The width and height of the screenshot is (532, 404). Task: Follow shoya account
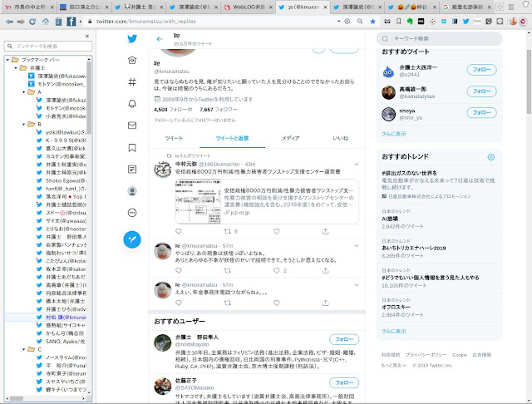coord(481,112)
